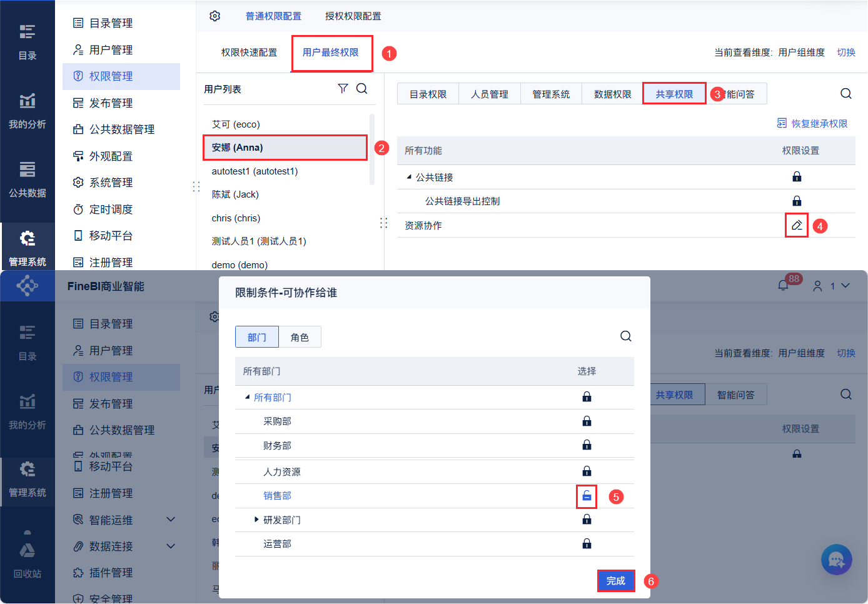Image resolution: width=868 pixels, height=604 pixels.
Task: Select user 安娜 (Anna)
Action: coord(285,148)
